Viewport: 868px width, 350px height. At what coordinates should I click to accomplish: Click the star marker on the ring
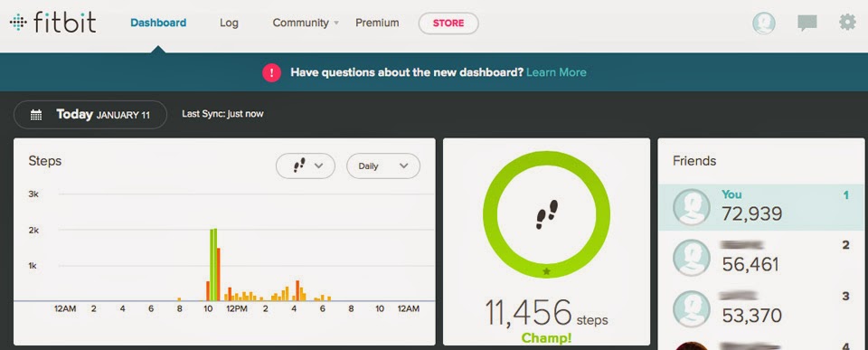(546, 271)
